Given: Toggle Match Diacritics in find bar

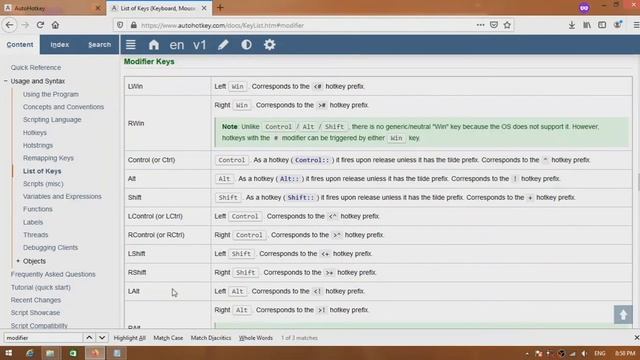Looking at the screenshot, I should click(211, 338).
